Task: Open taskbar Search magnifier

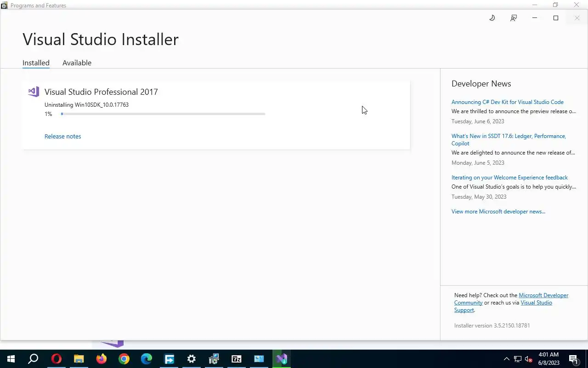Action: tap(33, 359)
